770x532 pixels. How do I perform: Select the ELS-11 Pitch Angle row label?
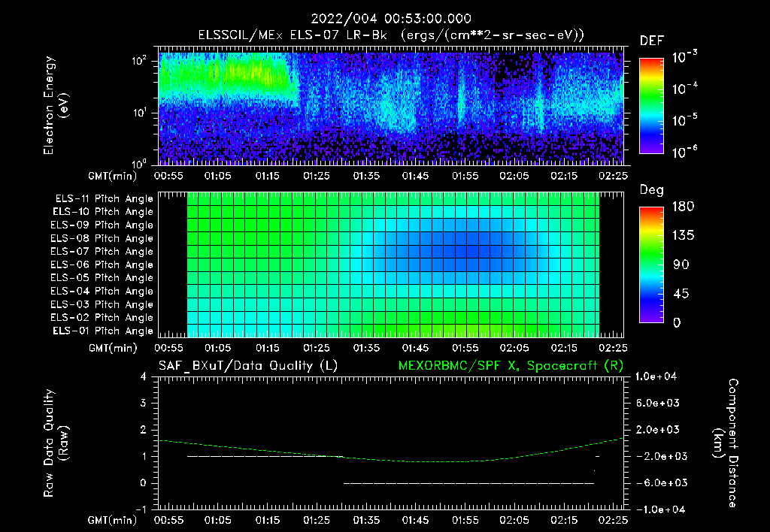pos(104,199)
